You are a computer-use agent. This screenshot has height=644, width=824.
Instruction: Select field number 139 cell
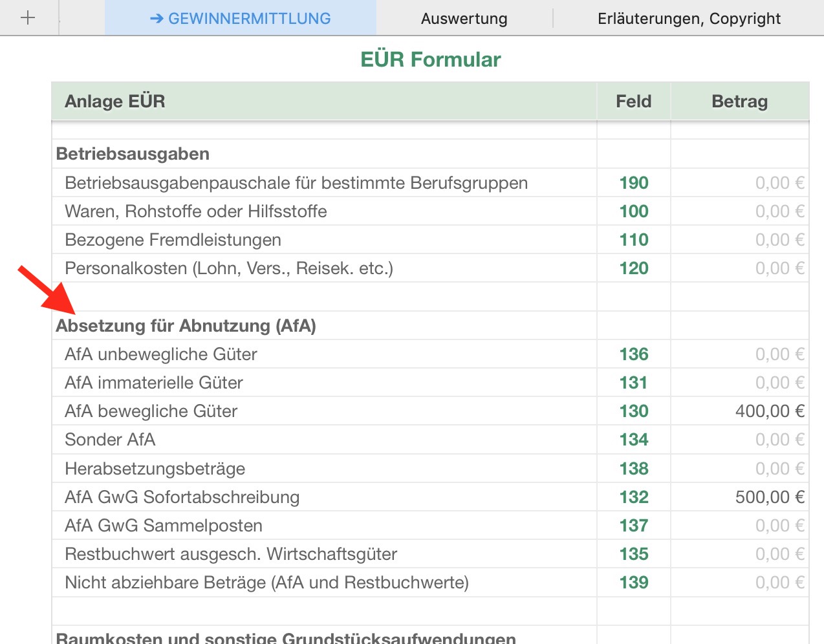(633, 583)
